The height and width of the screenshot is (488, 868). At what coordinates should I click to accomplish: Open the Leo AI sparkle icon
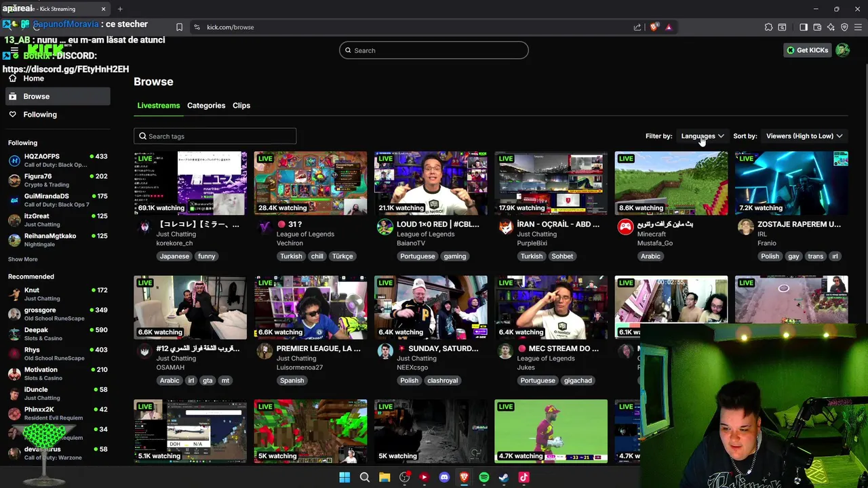831,27
